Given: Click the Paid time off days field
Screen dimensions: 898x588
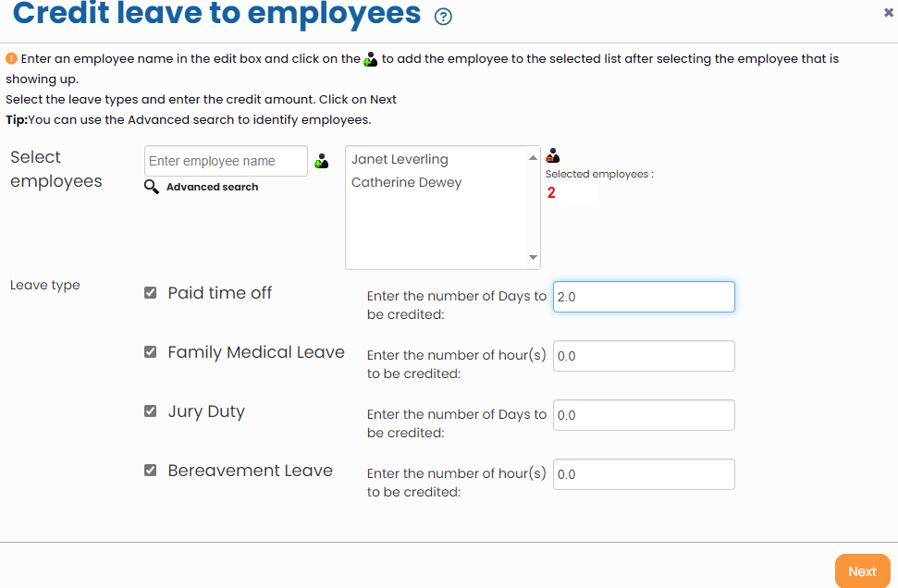Looking at the screenshot, I should pos(644,297).
